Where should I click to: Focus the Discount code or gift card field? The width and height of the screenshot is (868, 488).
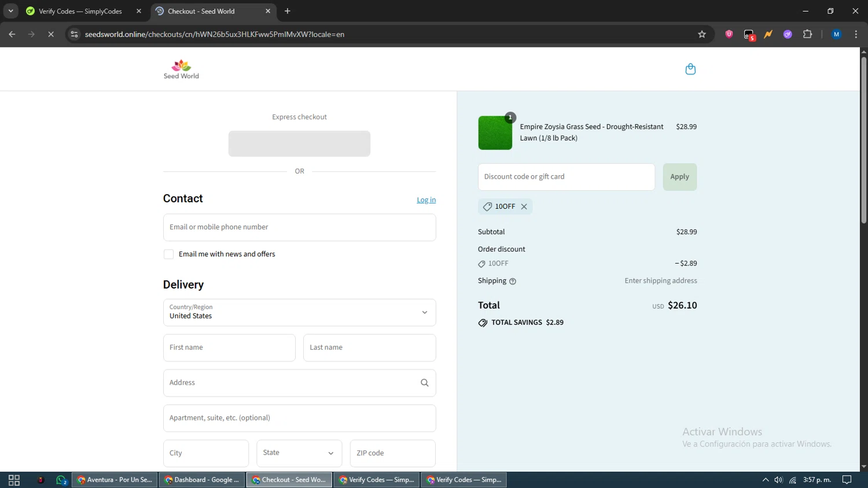567,177
